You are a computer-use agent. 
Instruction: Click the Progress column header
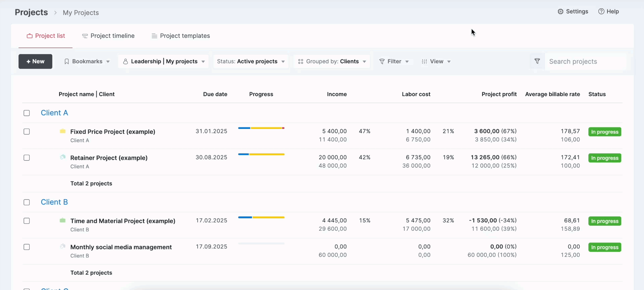coord(261,94)
